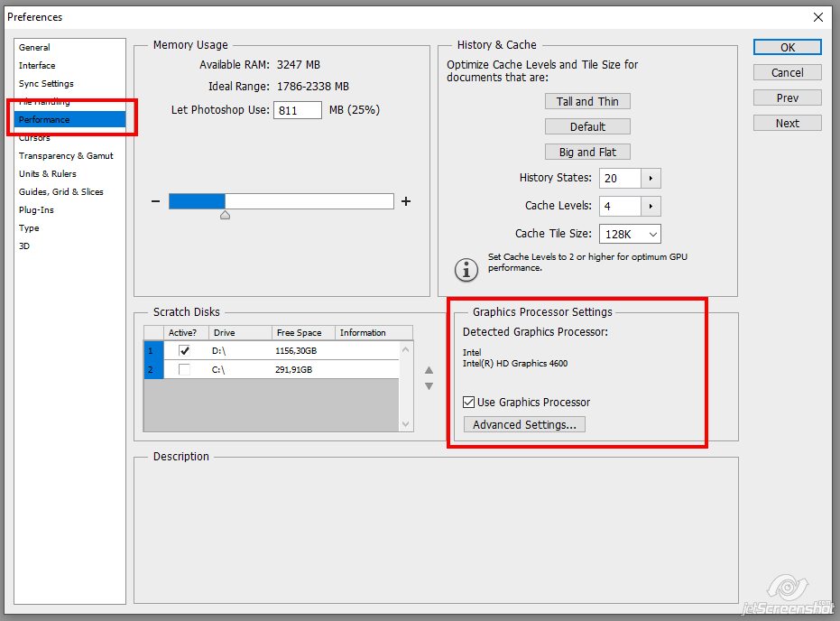Image resolution: width=840 pixels, height=621 pixels.
Task: Click the 291,91GB free space cell
Action: (x=293, y=370)
